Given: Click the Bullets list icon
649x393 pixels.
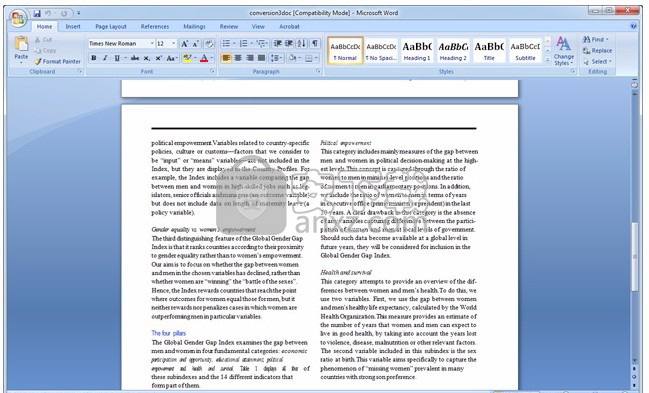Looking at the screenshot, I should point(226,43).
